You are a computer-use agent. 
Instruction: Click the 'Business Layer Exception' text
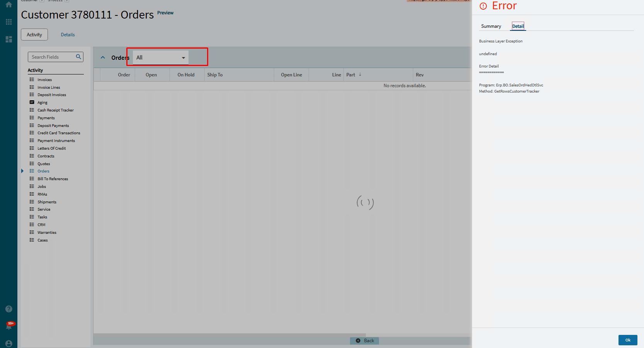click(x=501, y=41)
